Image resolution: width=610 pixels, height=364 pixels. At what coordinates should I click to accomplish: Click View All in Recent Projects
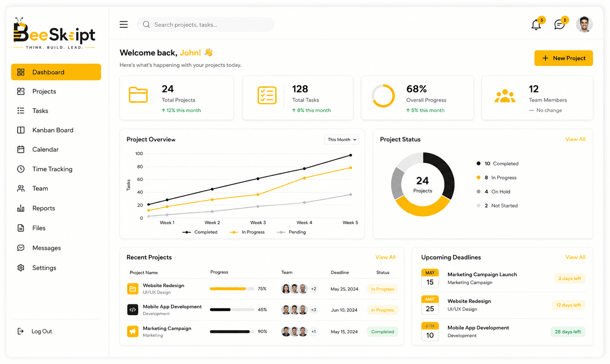pyautogui.click(x=385, y=257)
